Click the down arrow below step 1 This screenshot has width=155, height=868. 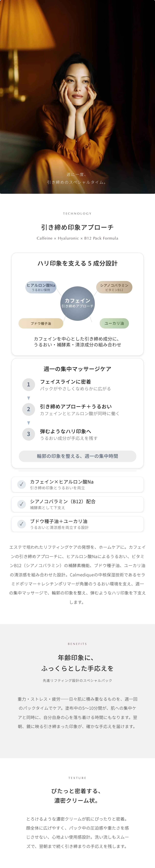29,398
